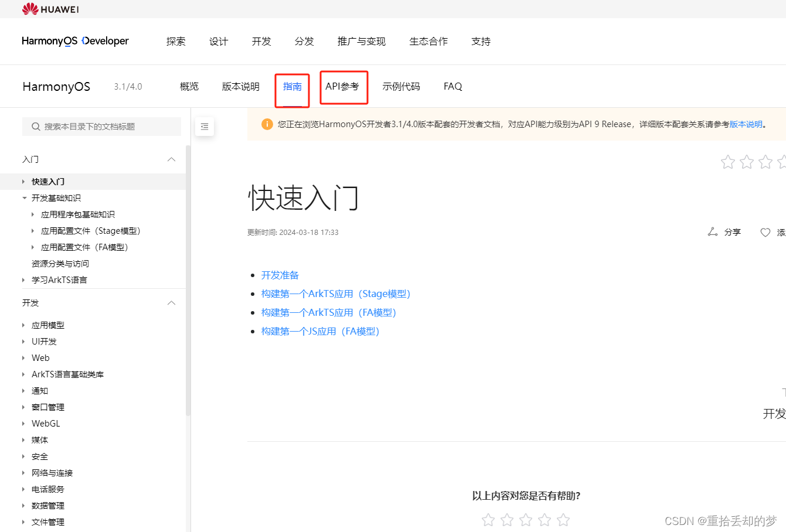
Task: Click the sidebar vertical scrollbar
Action: tap(188, 280)
